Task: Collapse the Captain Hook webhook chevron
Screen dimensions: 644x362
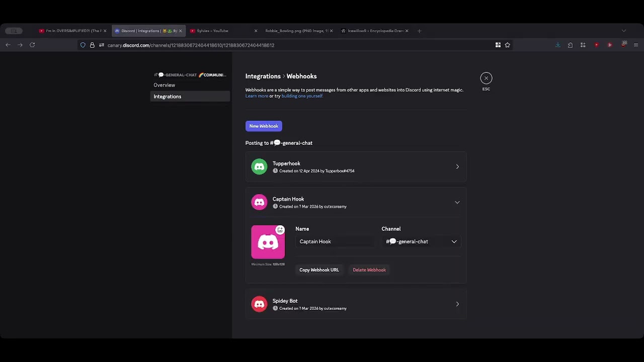Action: 457,202
